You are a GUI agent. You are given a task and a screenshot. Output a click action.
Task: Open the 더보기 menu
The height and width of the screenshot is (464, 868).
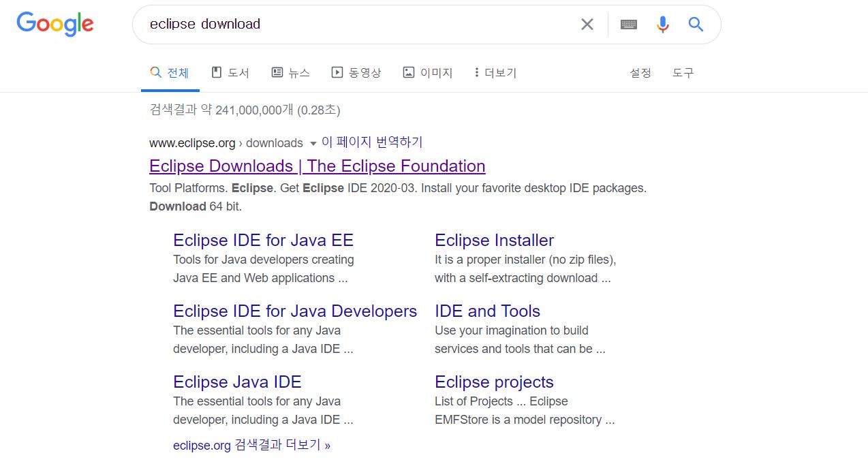495,72
